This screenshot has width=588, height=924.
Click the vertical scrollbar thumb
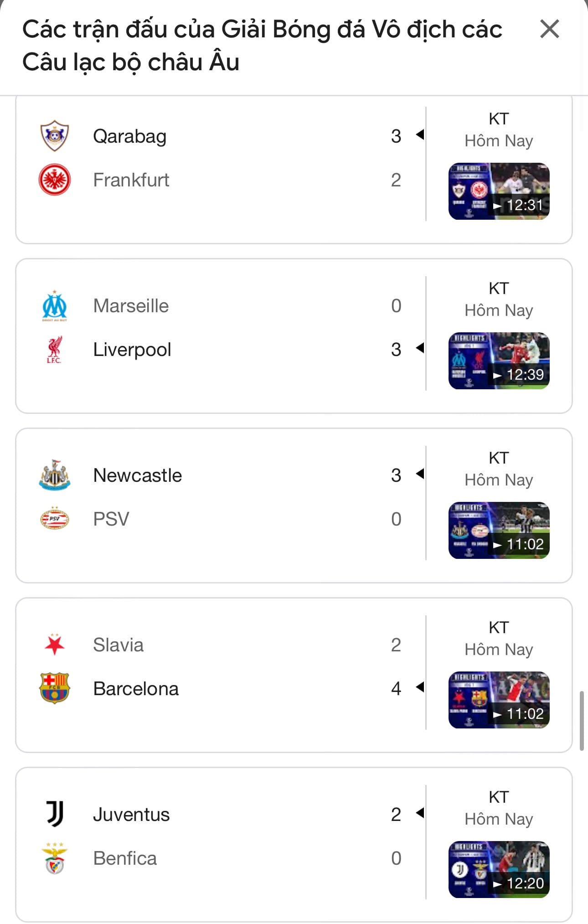tap(582, 721)
